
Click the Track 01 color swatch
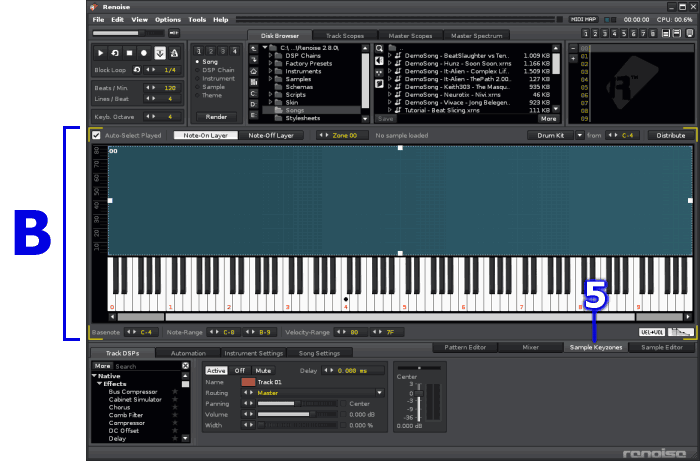[248, 382]
